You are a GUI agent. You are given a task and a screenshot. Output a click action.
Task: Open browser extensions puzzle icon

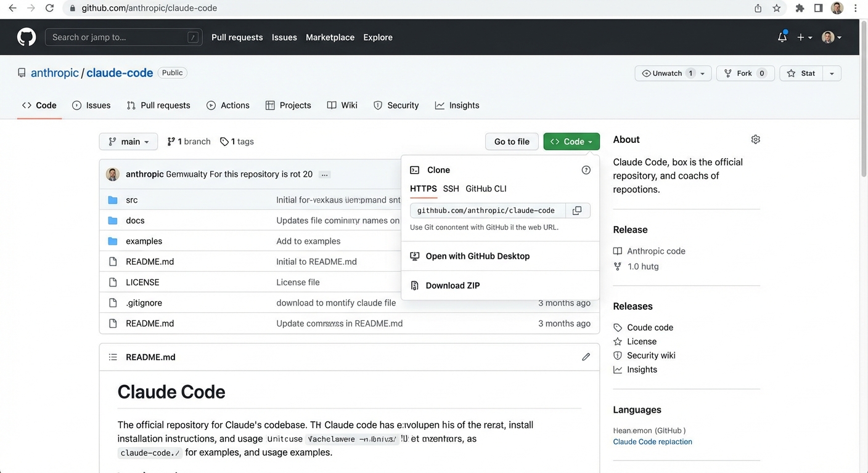(x=800, y=8)
